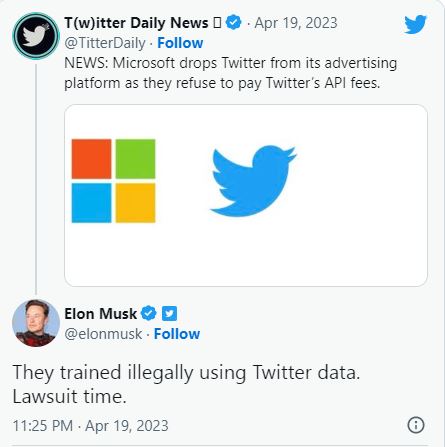445x447 pixels.
Task: Open the T(w)itter Daily News profile avatar
Action: pyautogui.click(x=36, y=36)
